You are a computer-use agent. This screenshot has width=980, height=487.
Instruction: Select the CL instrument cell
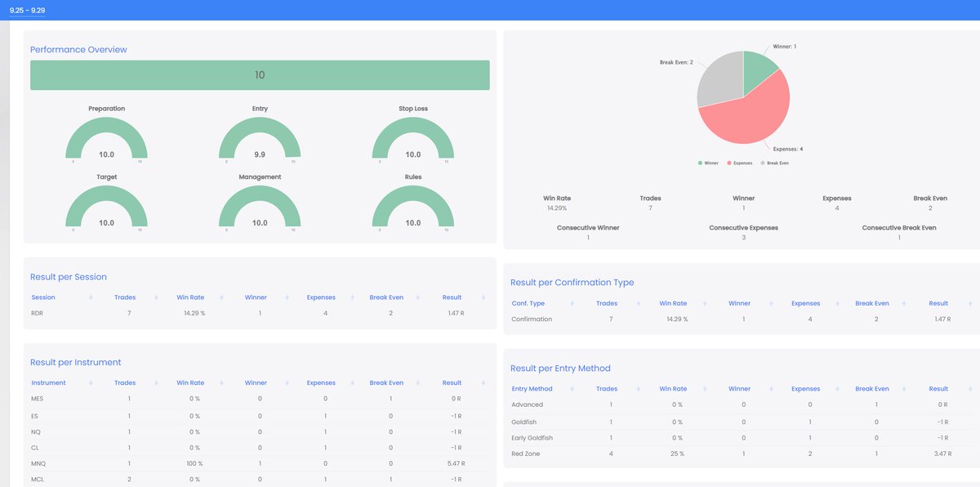35,448
